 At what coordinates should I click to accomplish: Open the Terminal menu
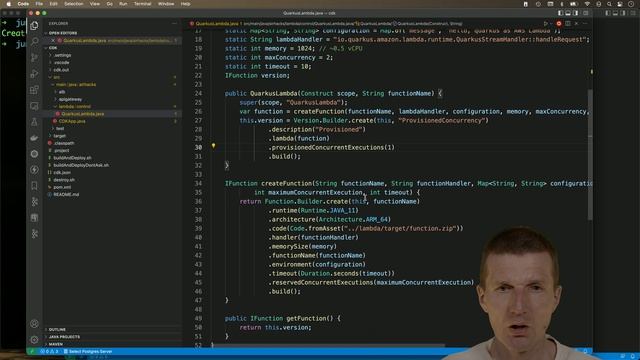tap(142, 4)
